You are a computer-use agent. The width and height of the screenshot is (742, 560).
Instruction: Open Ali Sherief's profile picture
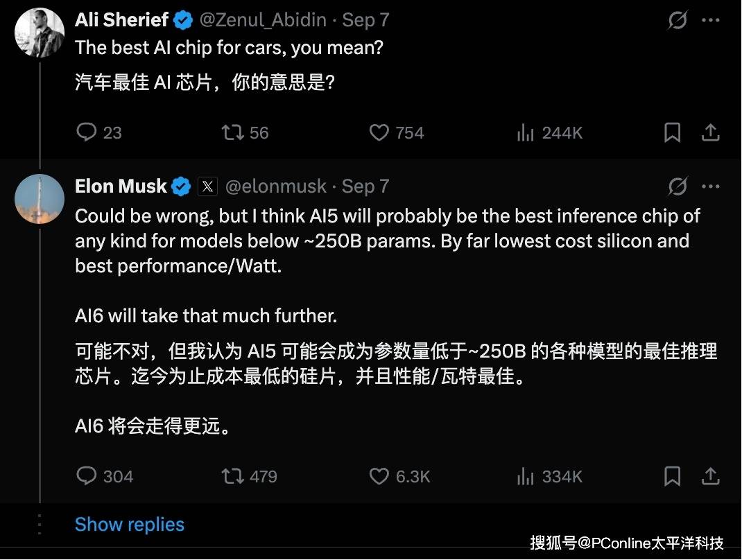[40, 33]
